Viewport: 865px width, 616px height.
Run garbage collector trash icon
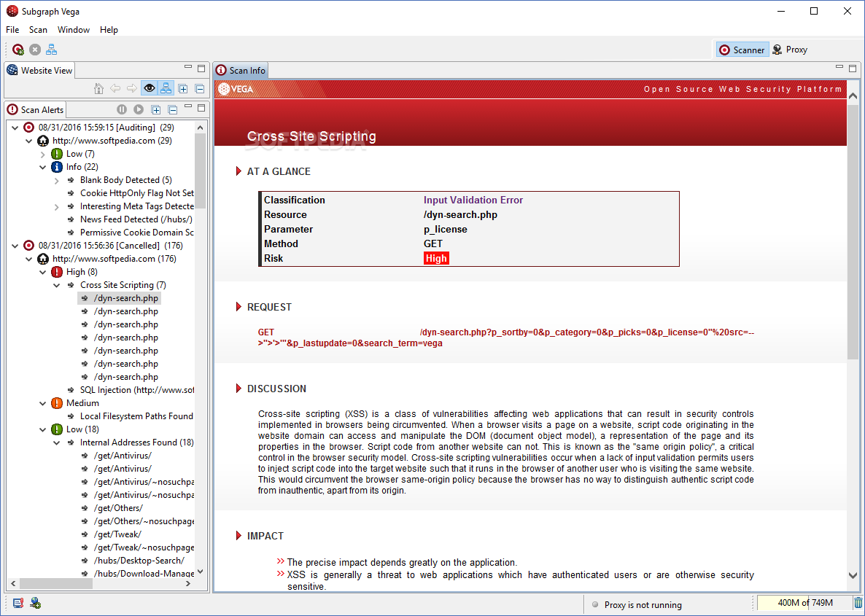858,603
